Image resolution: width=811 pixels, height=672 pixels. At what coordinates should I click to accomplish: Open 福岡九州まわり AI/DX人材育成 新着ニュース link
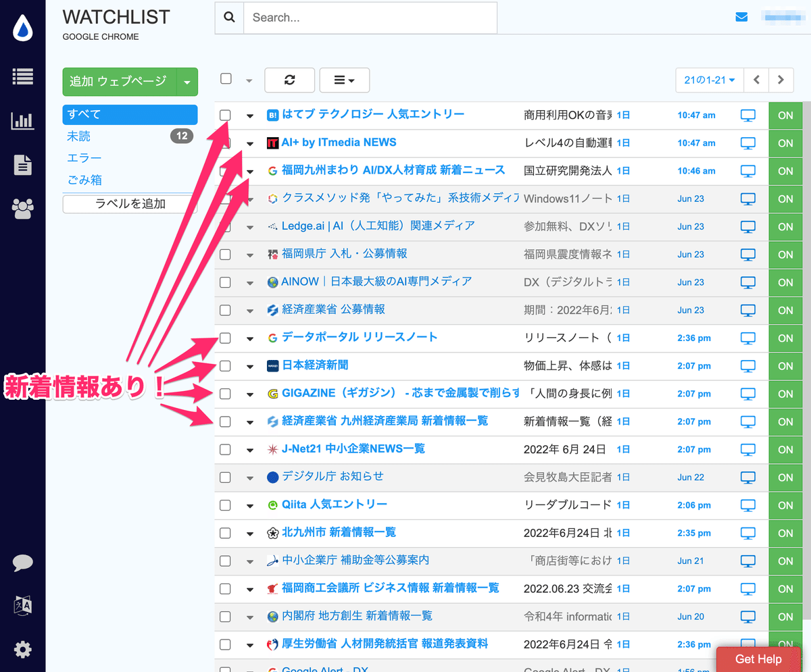pyautogui.click(x=393, y=170)
